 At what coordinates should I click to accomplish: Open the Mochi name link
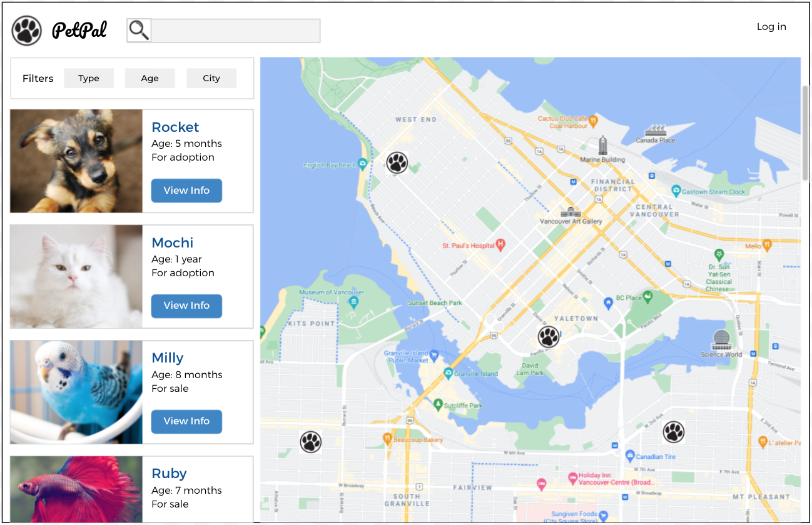tap(173, 242)
